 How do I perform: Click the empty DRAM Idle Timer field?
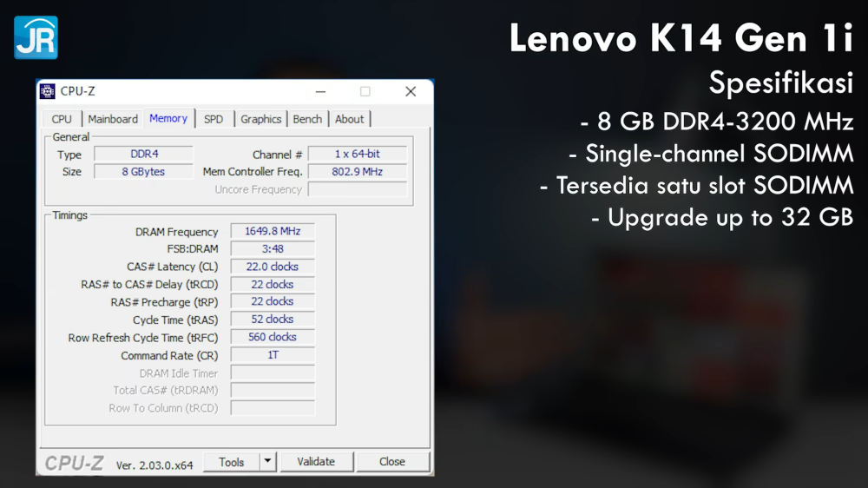pos(273,373)
